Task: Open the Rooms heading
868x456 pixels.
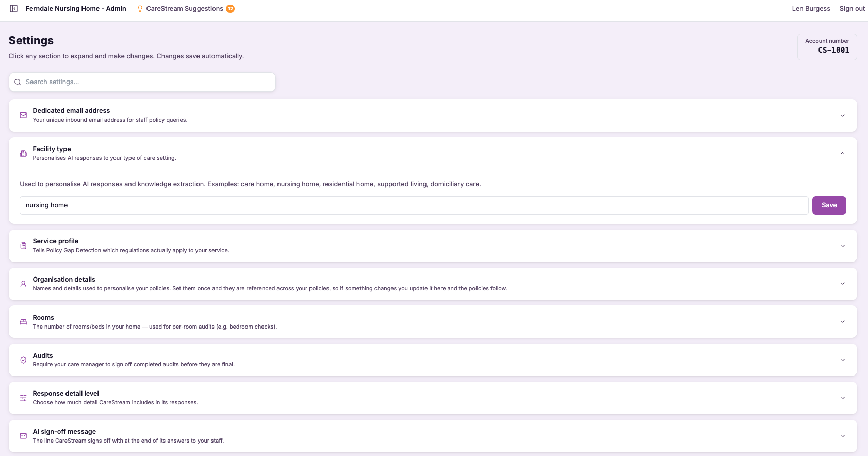Action: click(43, 318)
